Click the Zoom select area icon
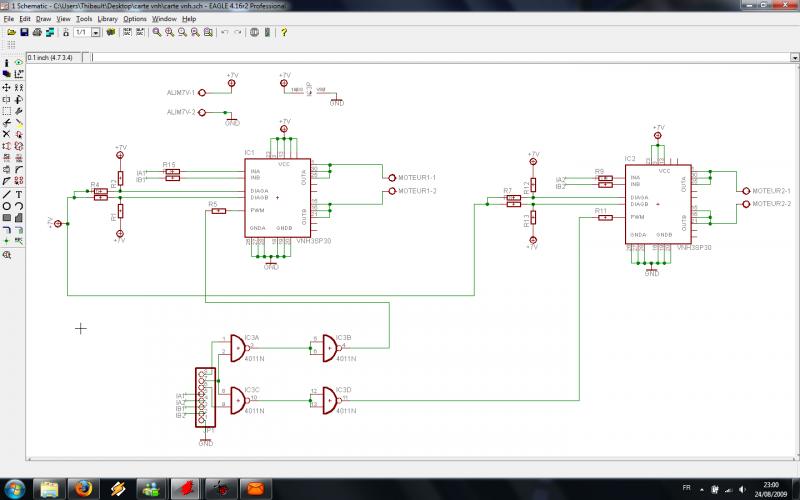Screen dimensions: 800x500 pyautogui.click(x=208, y=32)
